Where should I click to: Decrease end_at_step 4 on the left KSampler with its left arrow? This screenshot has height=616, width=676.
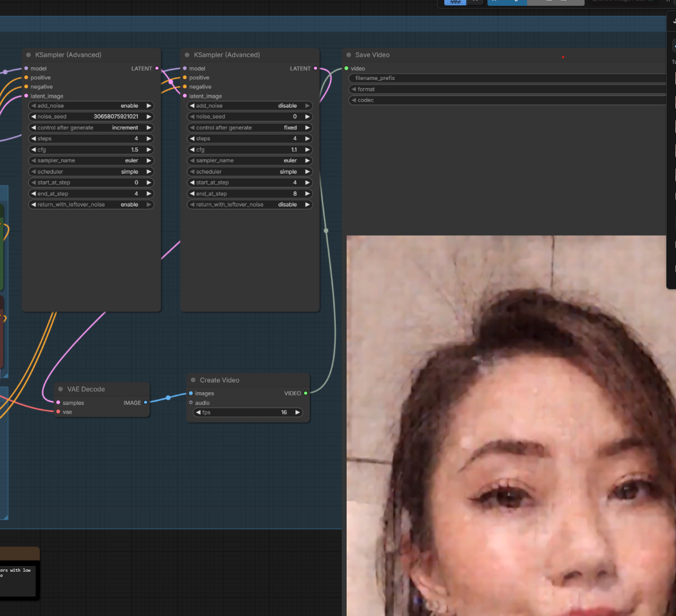coord(33,194)
